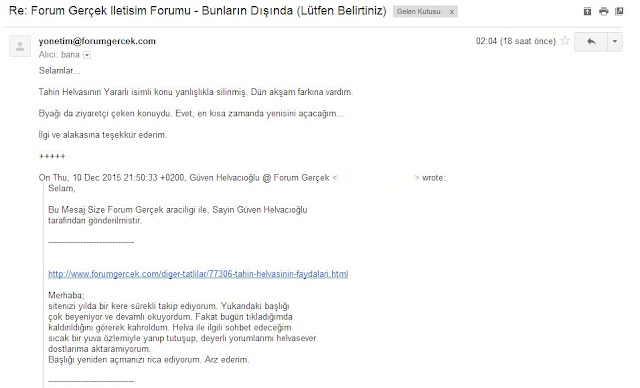This screenshot has height=388, width=640.
Task: Reply using the arrow button
Action: 591,42
